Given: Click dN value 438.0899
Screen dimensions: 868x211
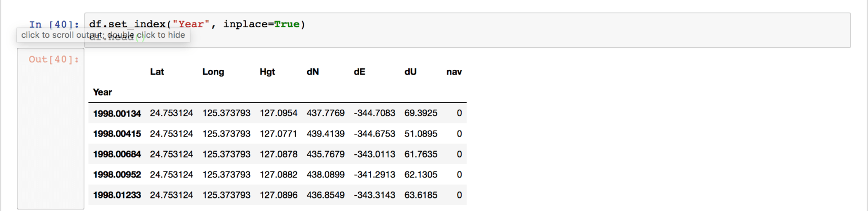Looking at the screenshot, I should click(326, 175).
